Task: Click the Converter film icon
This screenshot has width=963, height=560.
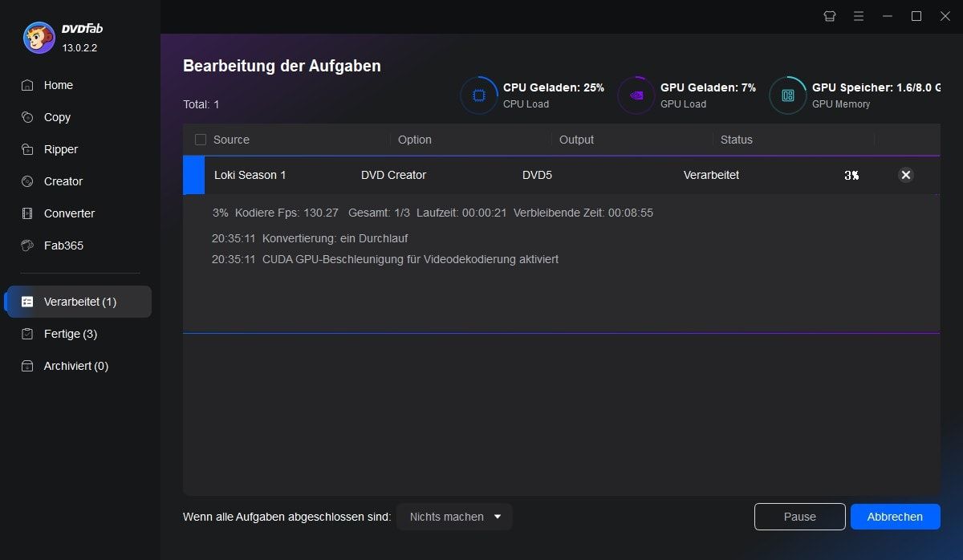Action: (x=27, y=213)
